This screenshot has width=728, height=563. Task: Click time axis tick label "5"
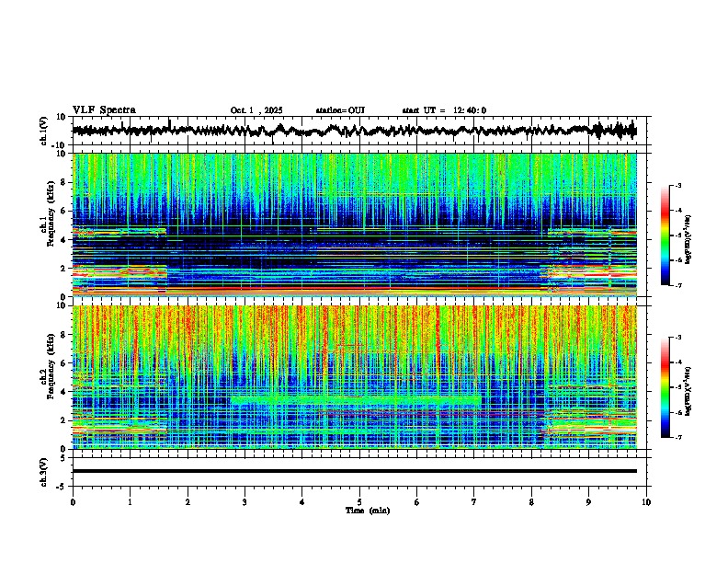tap(359, 502)
